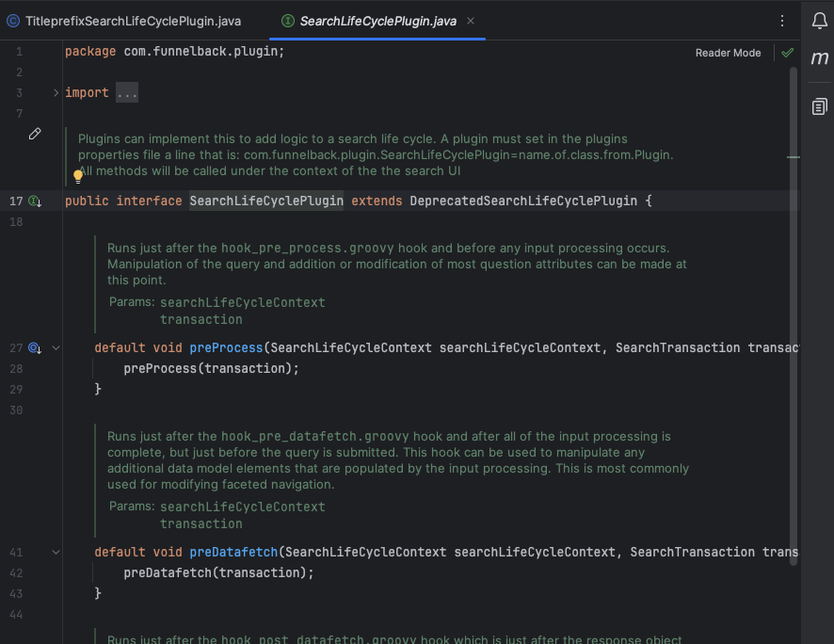The width and height of the screenshot is (834, 644).
Task: Open the documents tool window below Maven
Action: pos(819,106)
